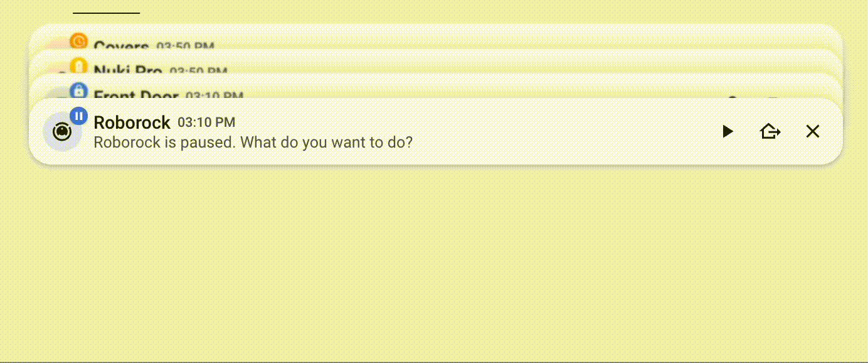
Task: Dismiss the Roborock notification with the X
Action: point(813,131)
